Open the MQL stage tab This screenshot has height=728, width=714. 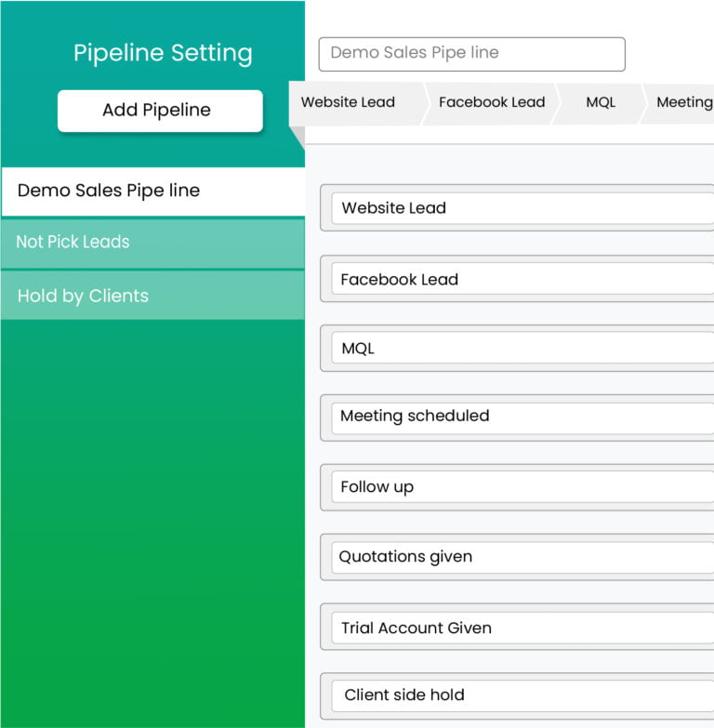[601, 102]
